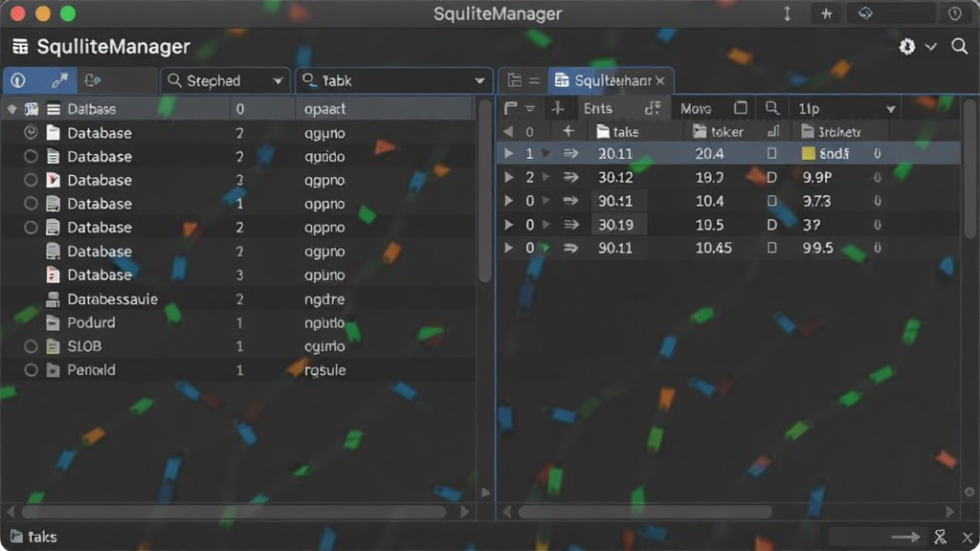
Task: Sort by the Srolnetr column header
Action: [832, 132]
